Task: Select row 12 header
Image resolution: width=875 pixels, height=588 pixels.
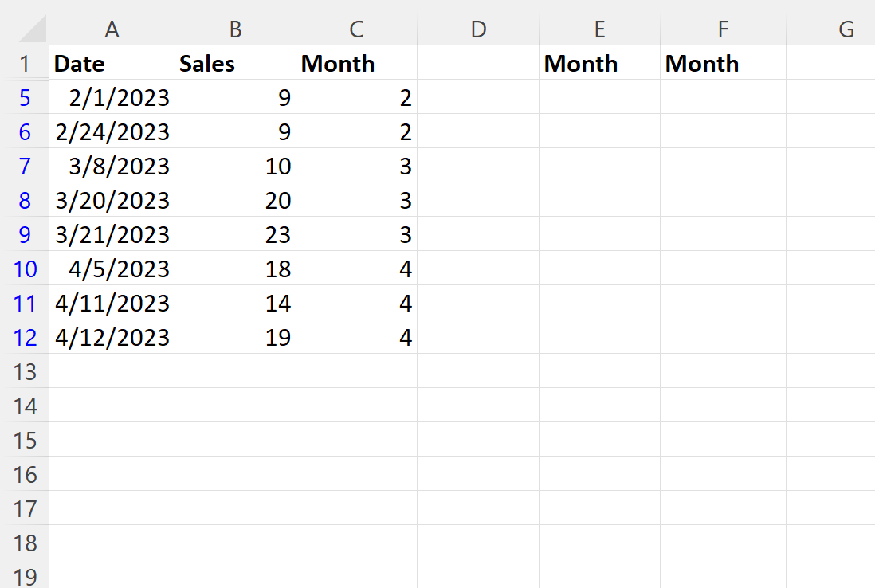Action: tap(25, 338)
